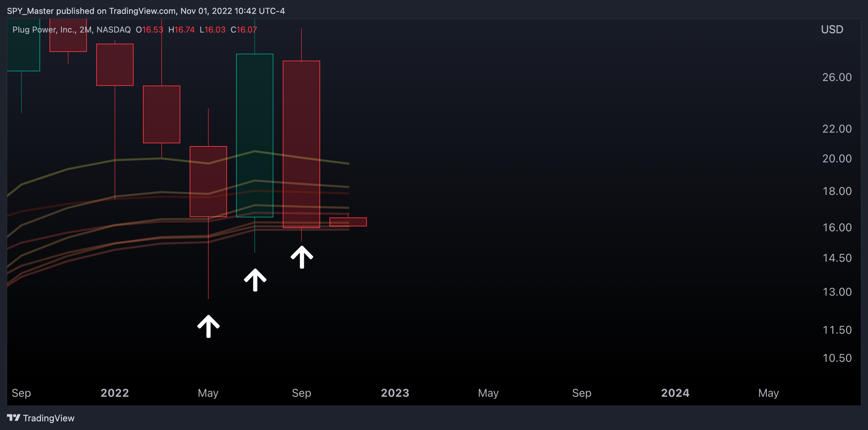
Task: Click the 13.00 price axis label
Action: click(837, 292)
